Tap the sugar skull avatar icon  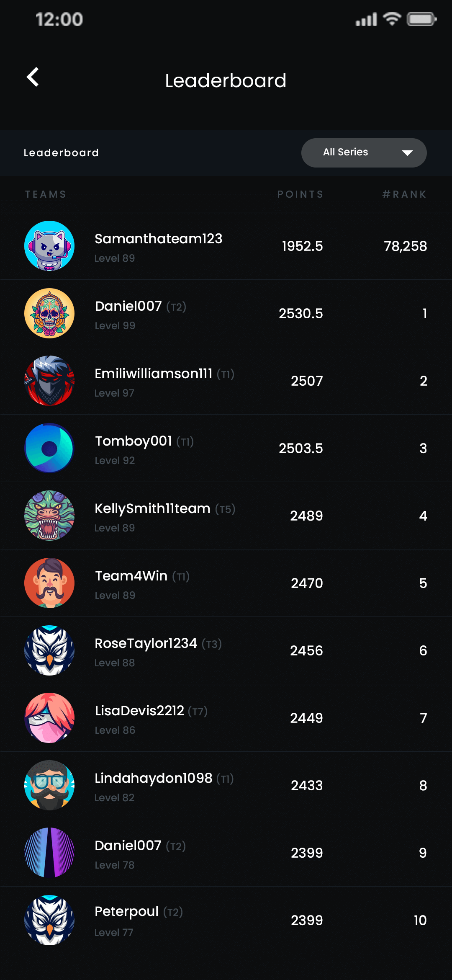(x=49, y=313)
